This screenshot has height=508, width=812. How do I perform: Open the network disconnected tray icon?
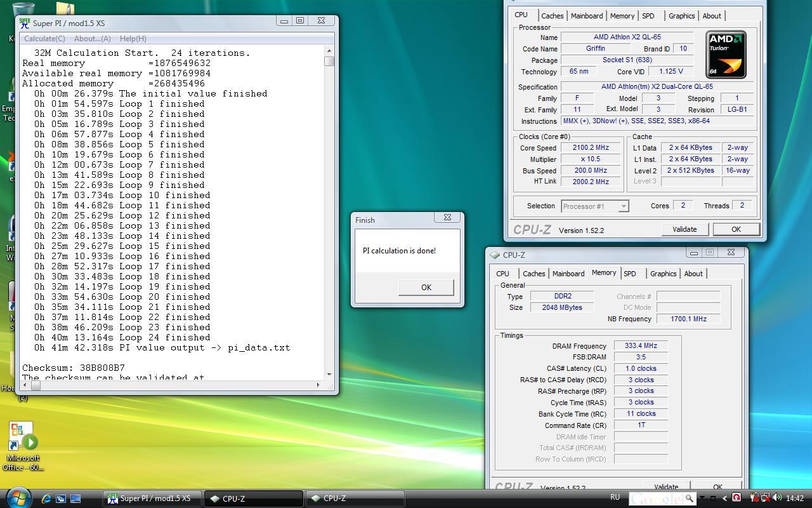[766, 498]
